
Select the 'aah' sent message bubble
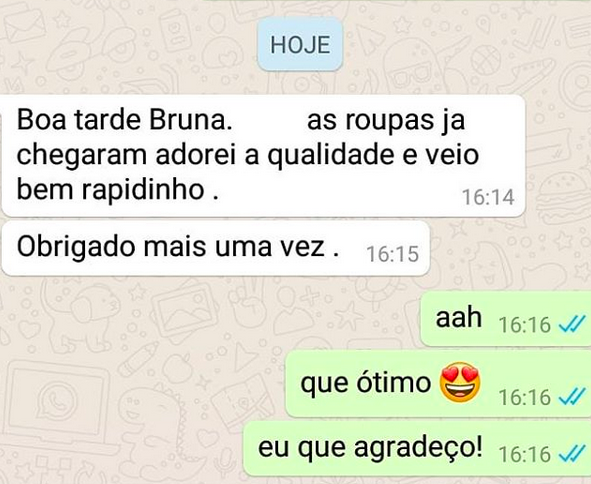505,319
